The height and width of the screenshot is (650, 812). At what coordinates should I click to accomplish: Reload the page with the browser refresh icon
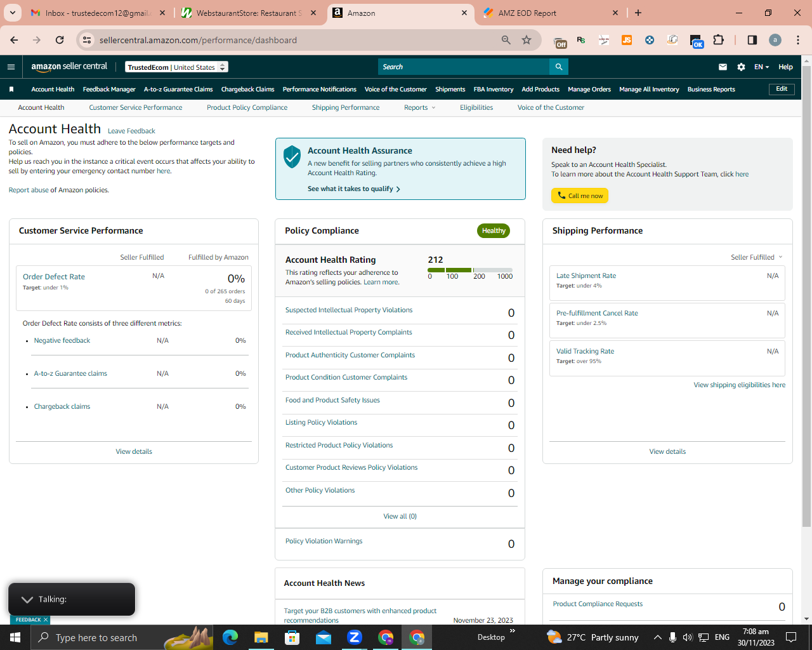60,40
